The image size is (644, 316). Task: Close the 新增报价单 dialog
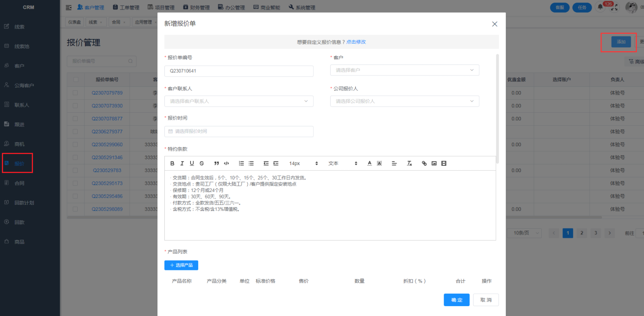coord(494,24)
